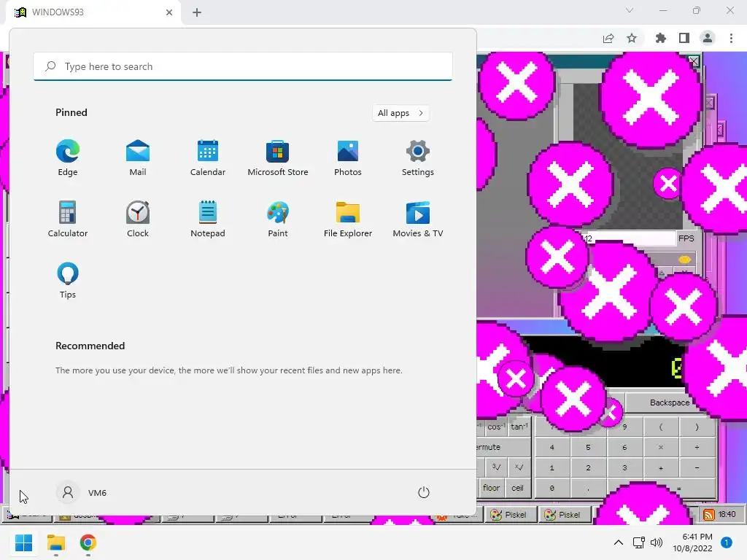747x560 pixels.
Task: Click the division key on calculator
Action: (x=697, y=447)
